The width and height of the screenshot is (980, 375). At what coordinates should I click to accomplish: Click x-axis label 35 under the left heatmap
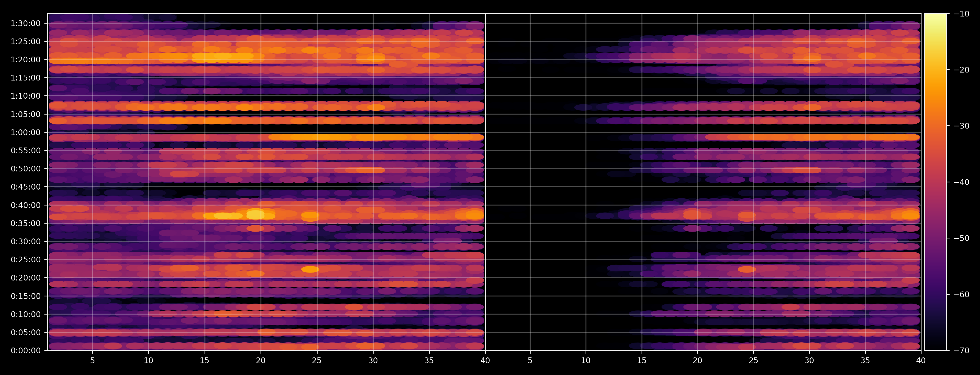429,360
